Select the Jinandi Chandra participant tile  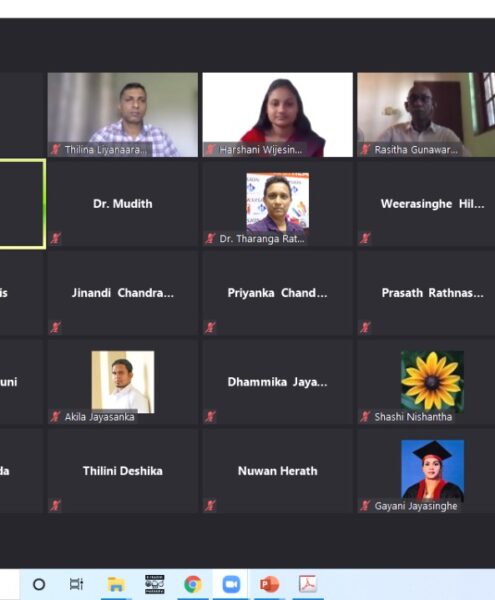[x=123, y=293]
